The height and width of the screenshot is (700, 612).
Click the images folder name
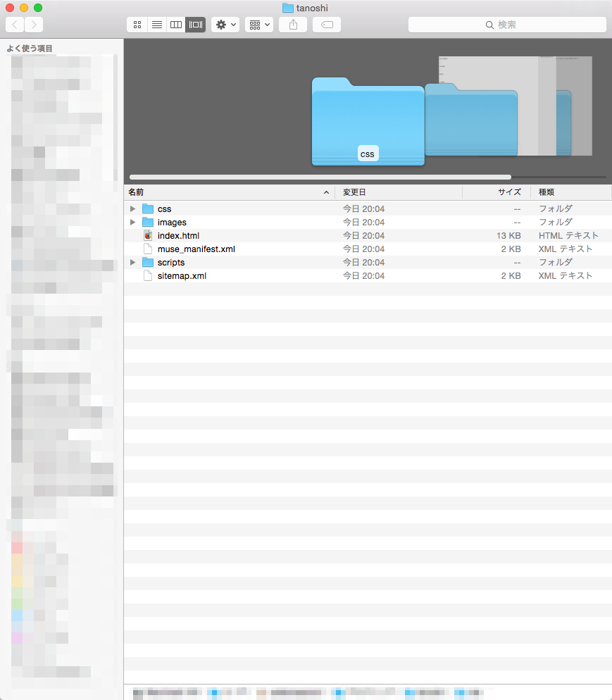point(172,223)
